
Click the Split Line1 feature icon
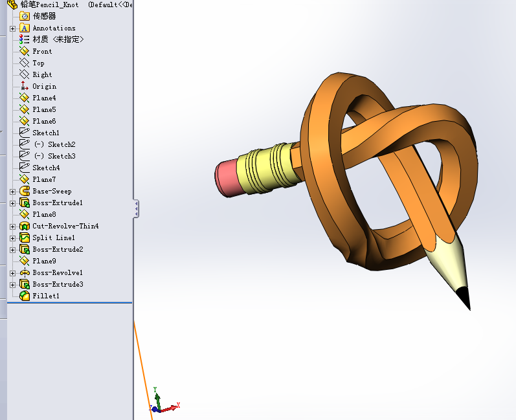pyautogui.click(x=25, y=238)
